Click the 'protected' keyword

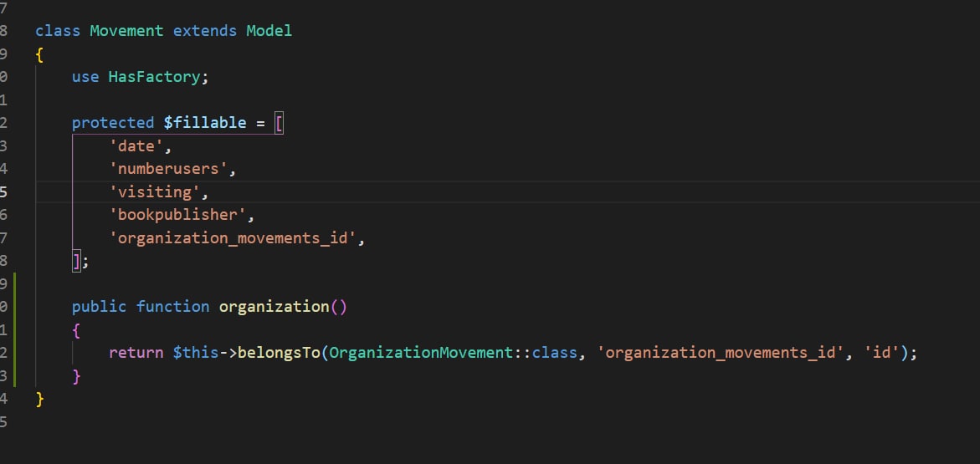(x=113, y=123)
